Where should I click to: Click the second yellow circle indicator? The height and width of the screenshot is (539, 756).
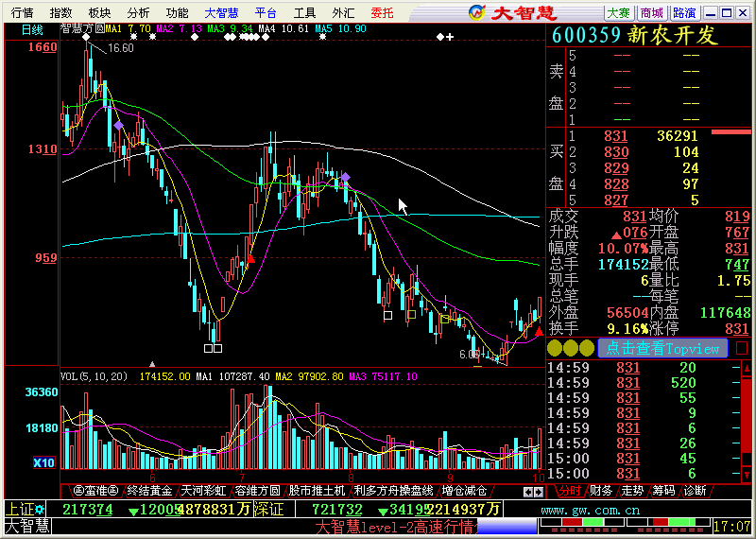tap(571, 348)
